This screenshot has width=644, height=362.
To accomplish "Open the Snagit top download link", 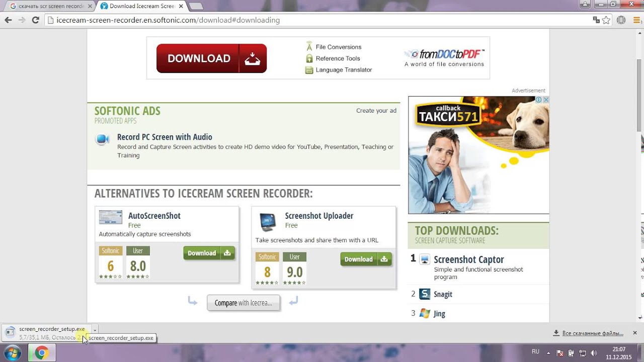I will click(443, 294).
